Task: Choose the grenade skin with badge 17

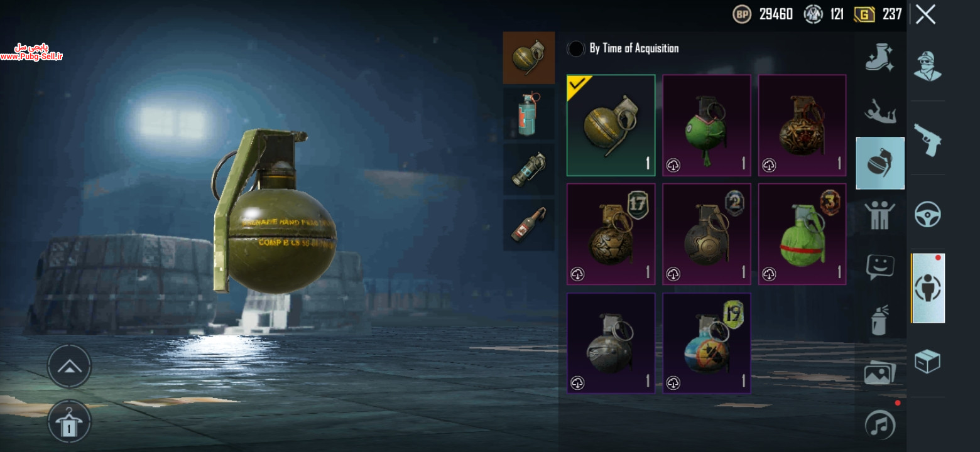Action: [611, 234]
